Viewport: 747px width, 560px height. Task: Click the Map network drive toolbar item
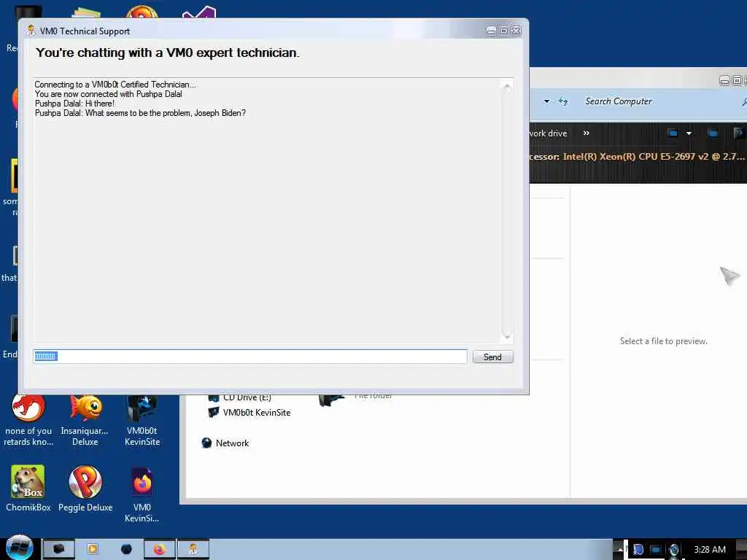point(549,133)
